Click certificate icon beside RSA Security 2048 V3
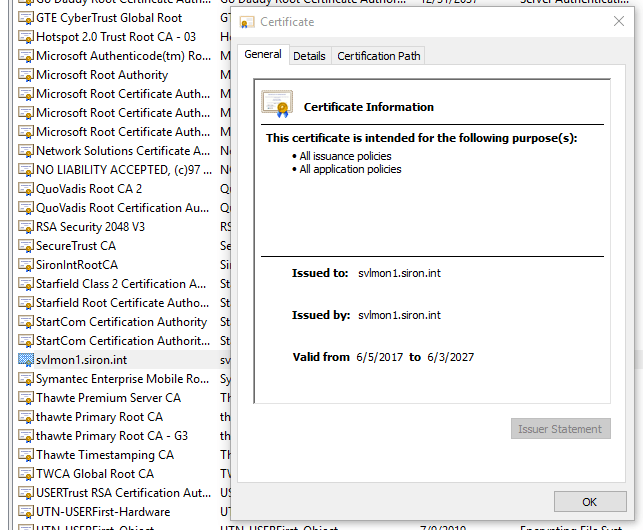 (25, 227)
